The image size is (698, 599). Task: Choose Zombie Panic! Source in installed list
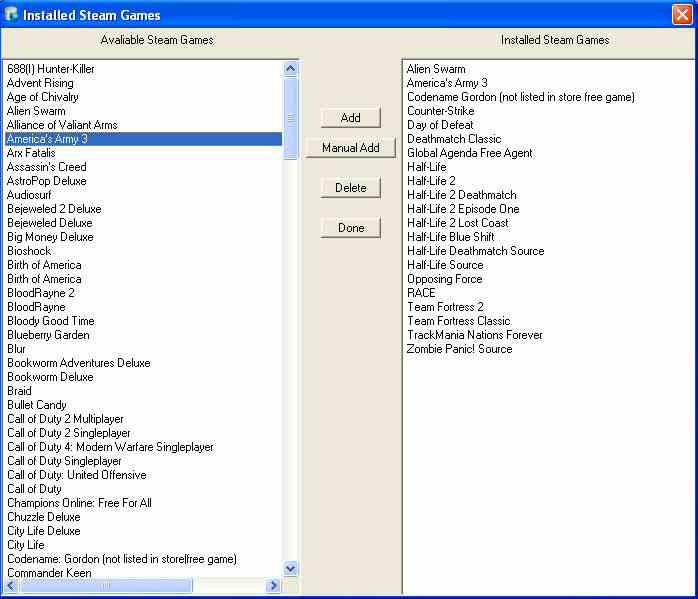point(459,349)
